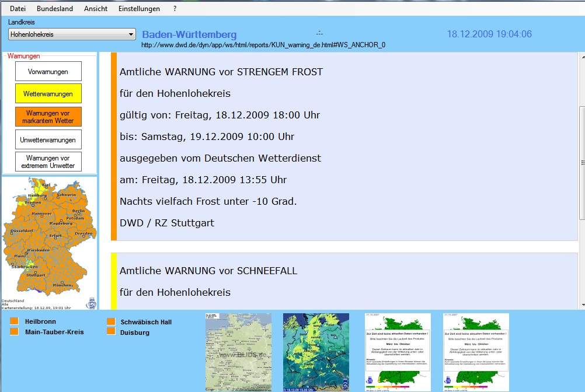Open the Ansicht menu
The height and width of the screenshot is (392, 585).
96,9
